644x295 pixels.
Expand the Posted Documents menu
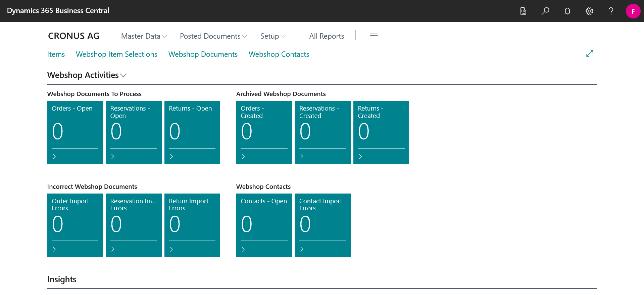(213, 36)
